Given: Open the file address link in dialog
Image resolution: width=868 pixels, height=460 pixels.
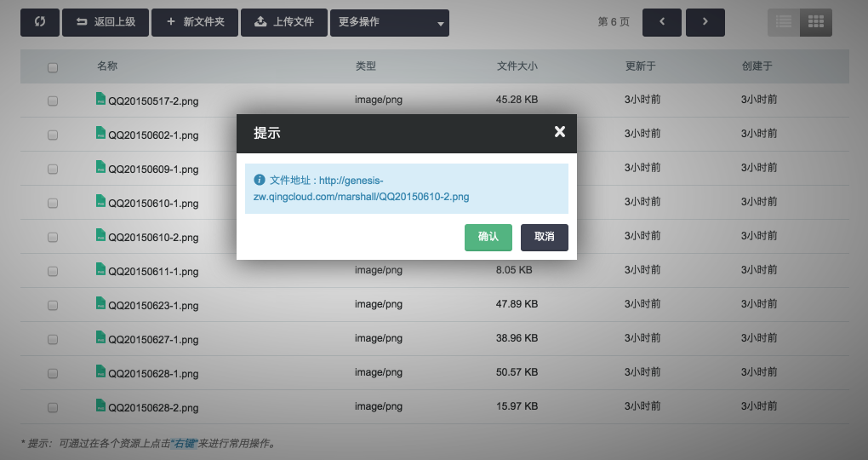Looking at the screenshot, I should tap(361, 197).
